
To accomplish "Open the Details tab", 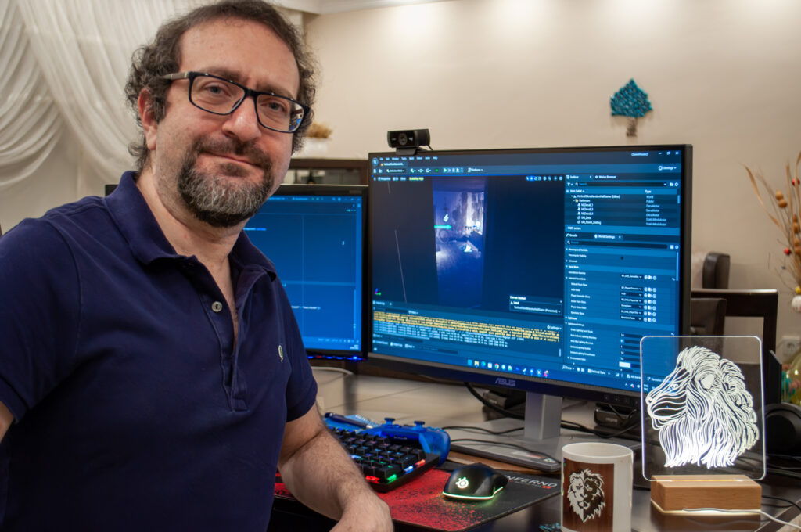I will pyautogui.click(x=573, y=235).
